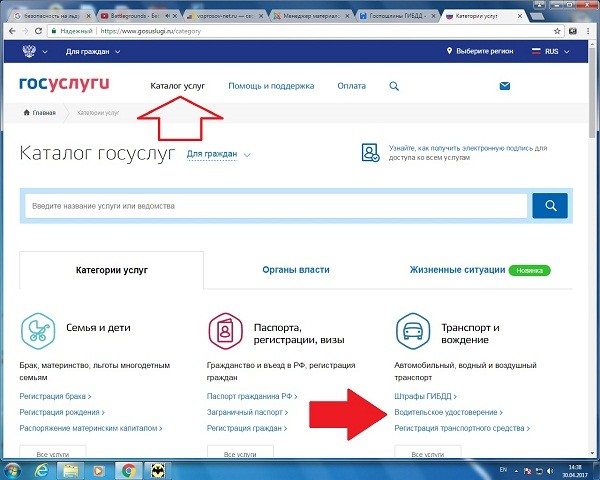Click the browser address bar URL
This screenshot has height=480, width=600.
(150, 31)
